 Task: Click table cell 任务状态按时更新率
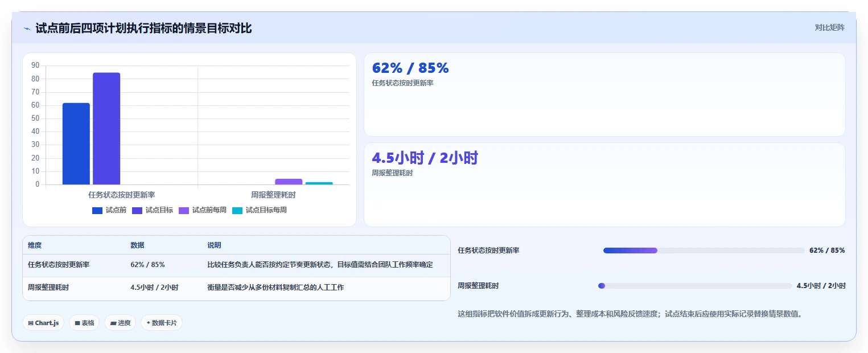click(59, 265)
